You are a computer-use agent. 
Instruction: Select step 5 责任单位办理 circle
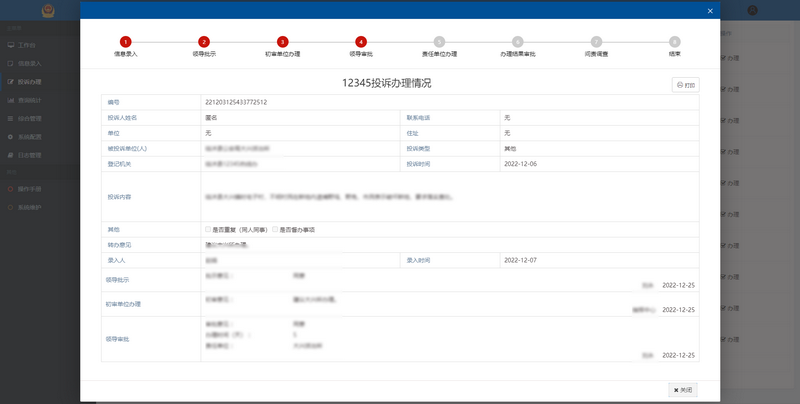point(439,42)
